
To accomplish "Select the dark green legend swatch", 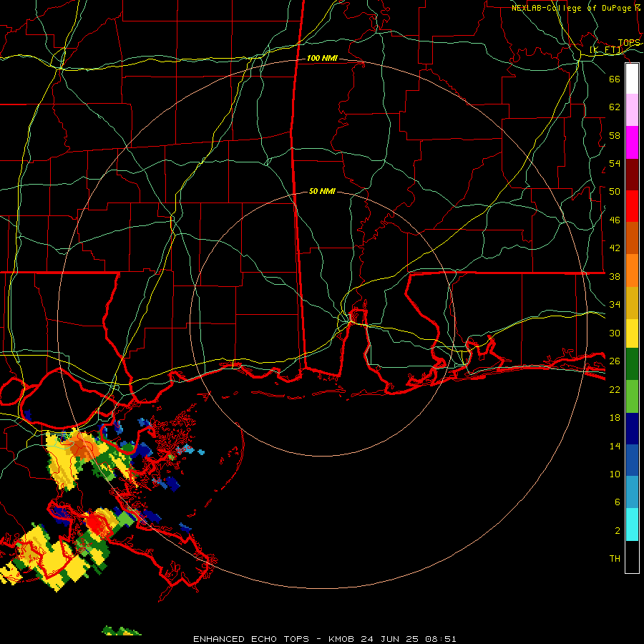I will [632, 364].
